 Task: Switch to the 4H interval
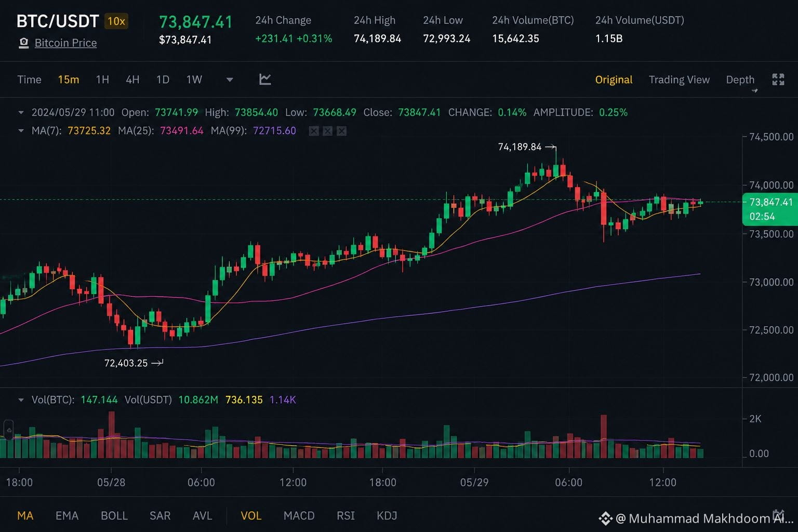pyautogui.click(x=132, y=79)
